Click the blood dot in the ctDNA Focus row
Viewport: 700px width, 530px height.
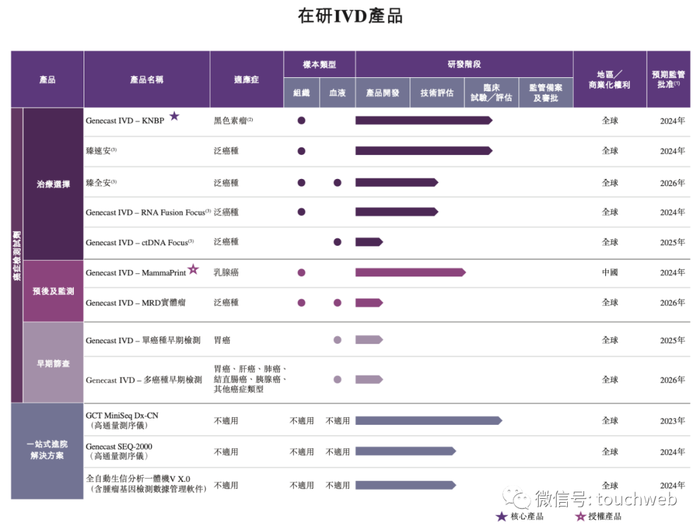[x=338, y=242]
